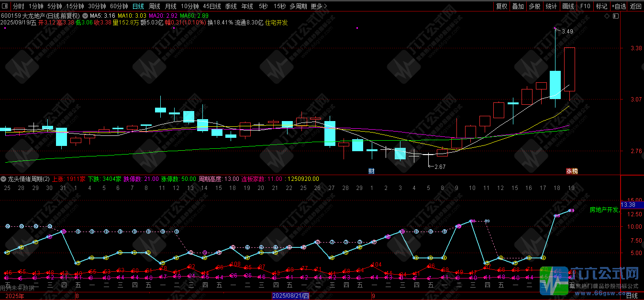The height and width of the screenshot is (300, 644).
Task: Toggle the side panel icon near price axis
Action: pyautogui.click(x=616, y=16)
